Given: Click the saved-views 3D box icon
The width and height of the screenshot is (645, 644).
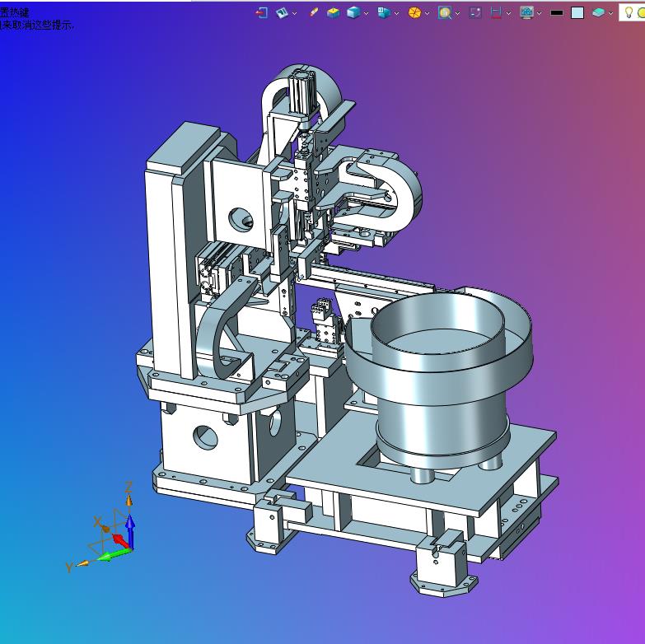Looking at the screenshot, I should click(384, 12).
